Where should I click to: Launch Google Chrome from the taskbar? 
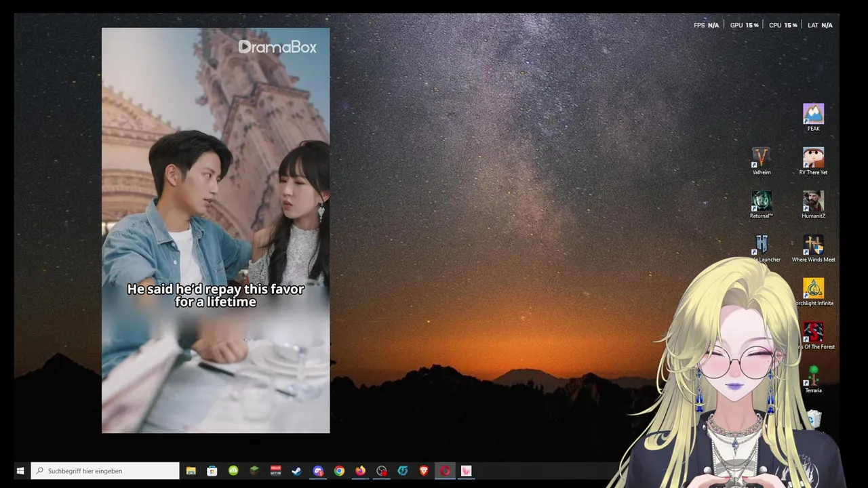[x=339, y=470]
